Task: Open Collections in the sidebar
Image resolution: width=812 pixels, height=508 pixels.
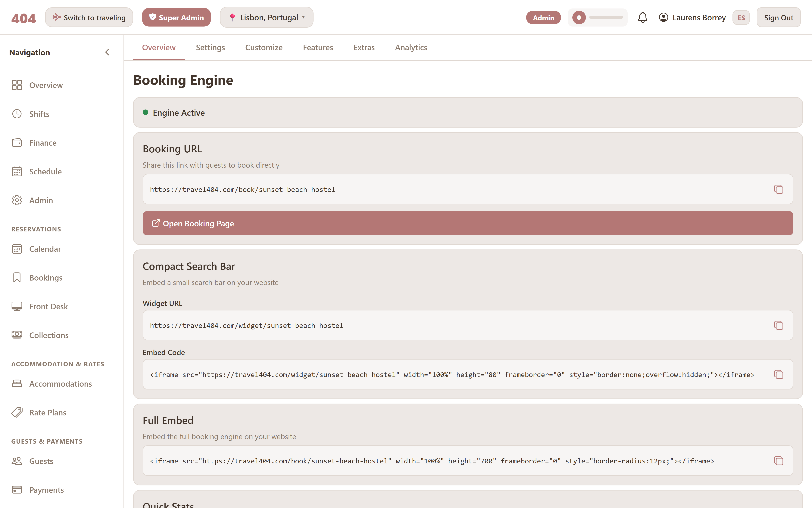Action: [x=62, y=335]
